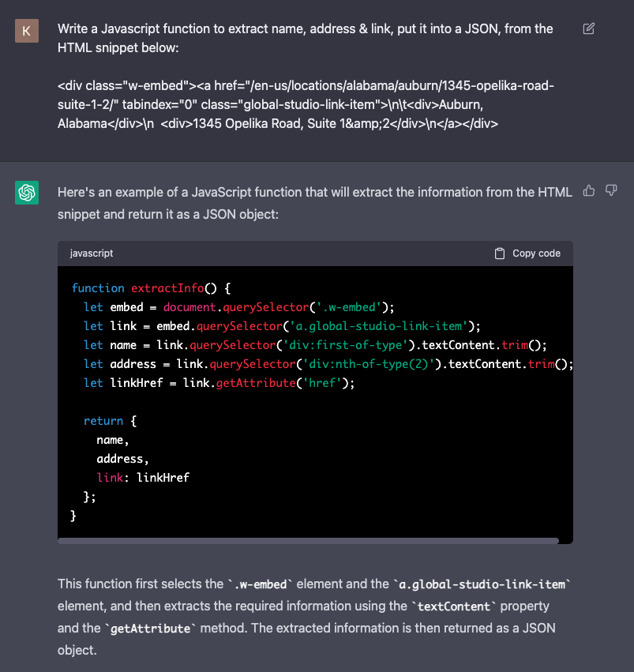Click the edit message pencil icon
This screenshot has width=634, height=672.
coord(588,28)
